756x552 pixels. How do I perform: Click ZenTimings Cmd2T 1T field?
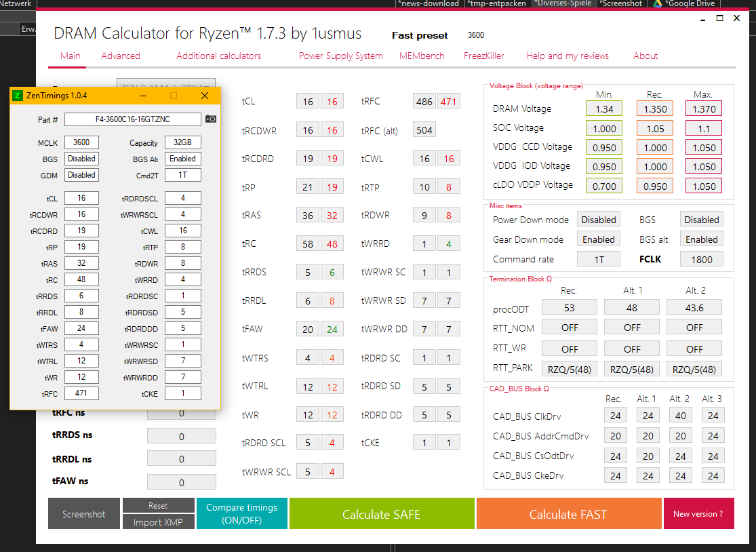click(183, 175)
